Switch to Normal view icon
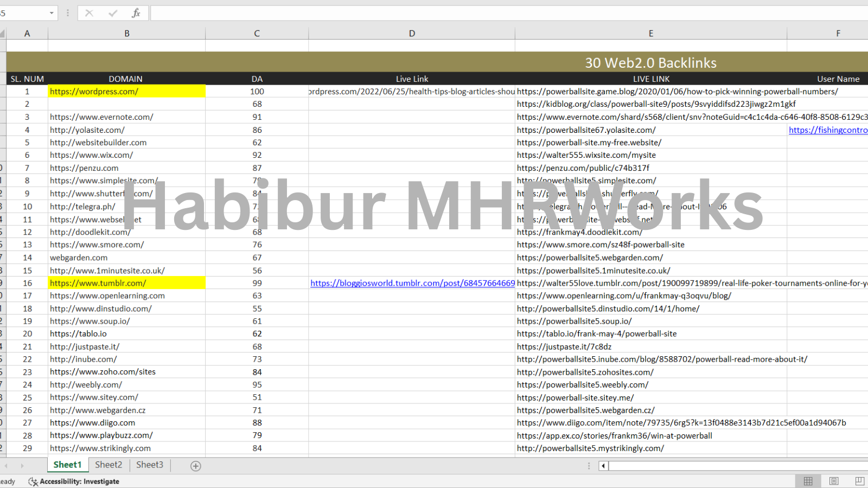The image size is (868, 488). (x=808, y=481)
